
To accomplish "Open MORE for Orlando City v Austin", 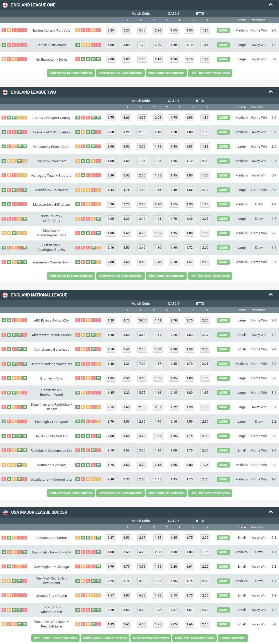I will (223, 595).
